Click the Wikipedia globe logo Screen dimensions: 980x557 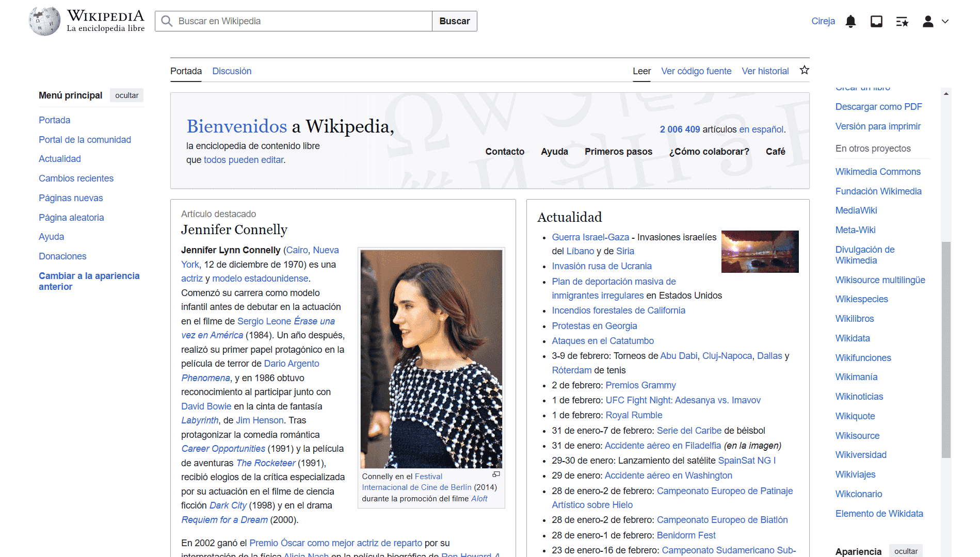click(44, 21)
